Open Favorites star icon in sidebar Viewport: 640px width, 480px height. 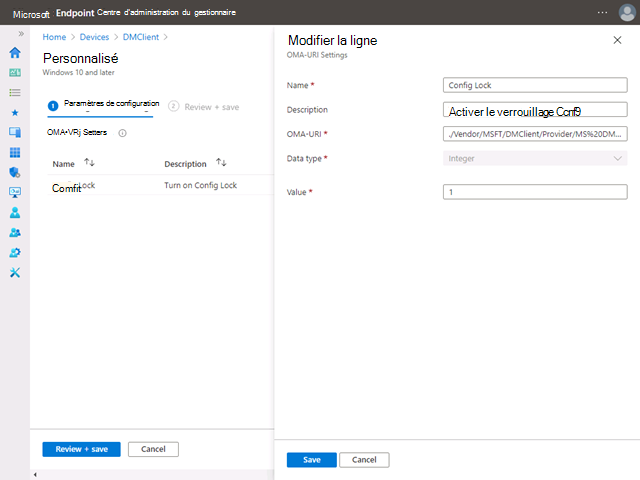15,113
